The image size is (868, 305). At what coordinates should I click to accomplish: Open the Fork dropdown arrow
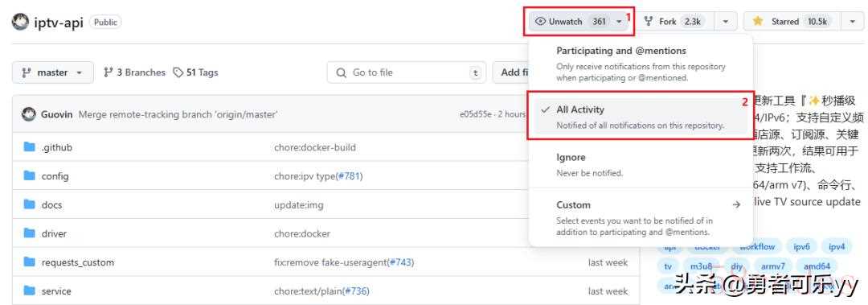pos(726,22)
